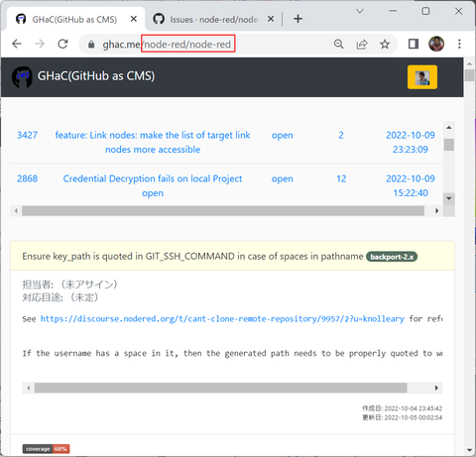The height and width of the screenshot is (457, 476).
Task: Click the comment count 12 for issue 2868
Action: [x=341, y=178]
